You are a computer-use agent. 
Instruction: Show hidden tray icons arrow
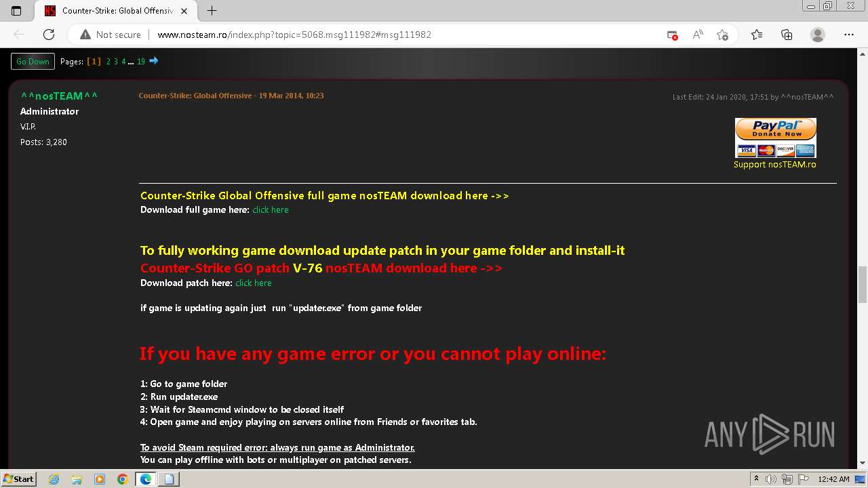coord(757,479)
